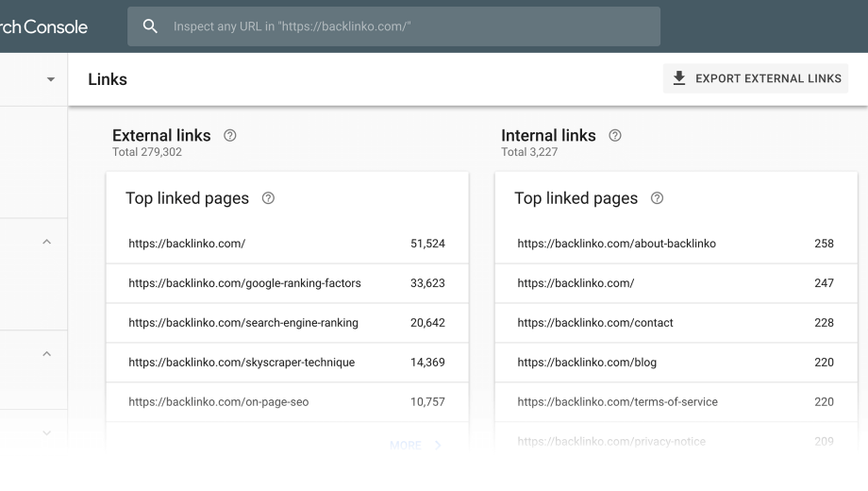This screenshot has width=868, height=491.
Task: Click the External links section heading
Action: click(161, 135)
